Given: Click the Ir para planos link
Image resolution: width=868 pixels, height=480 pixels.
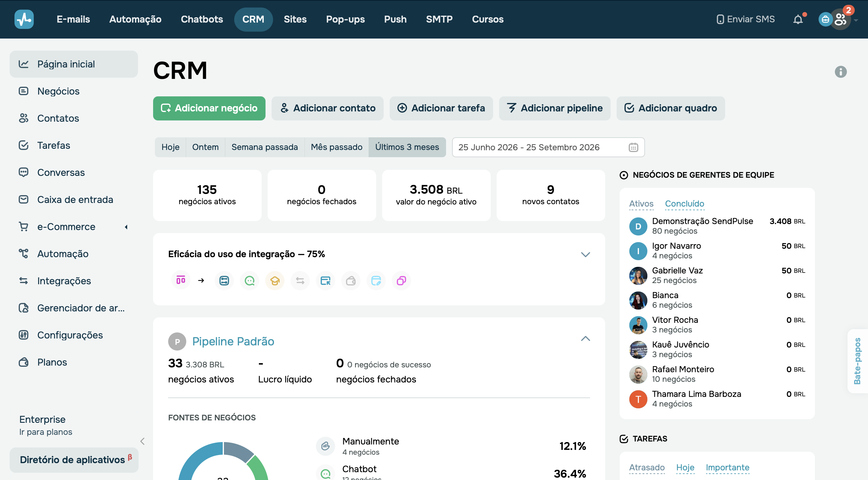Looking at the screenshot, I should pyautogui.click(x=46, y=432).
